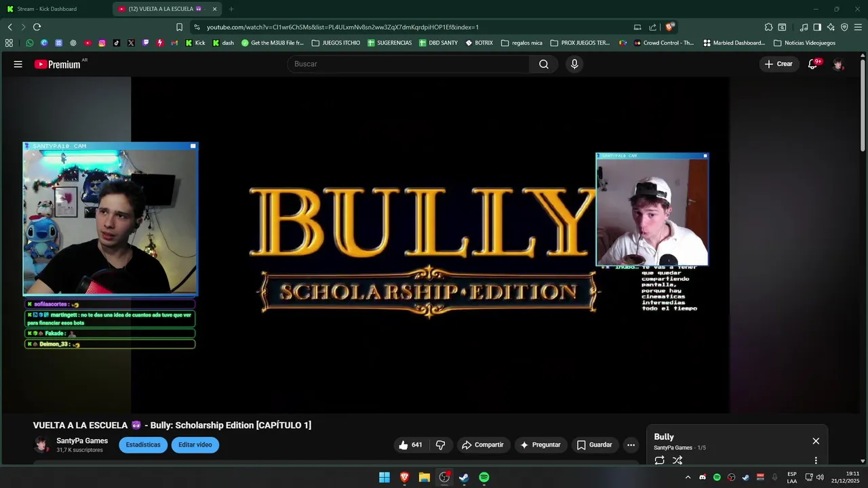Open Marbled Dashboard bookmark

point(734,43)
